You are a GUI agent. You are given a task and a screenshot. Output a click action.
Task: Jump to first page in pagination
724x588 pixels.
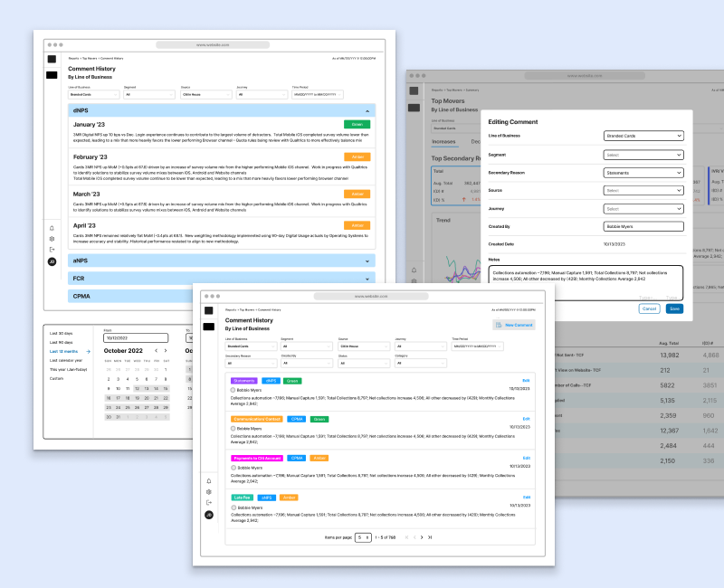(406, 537)
